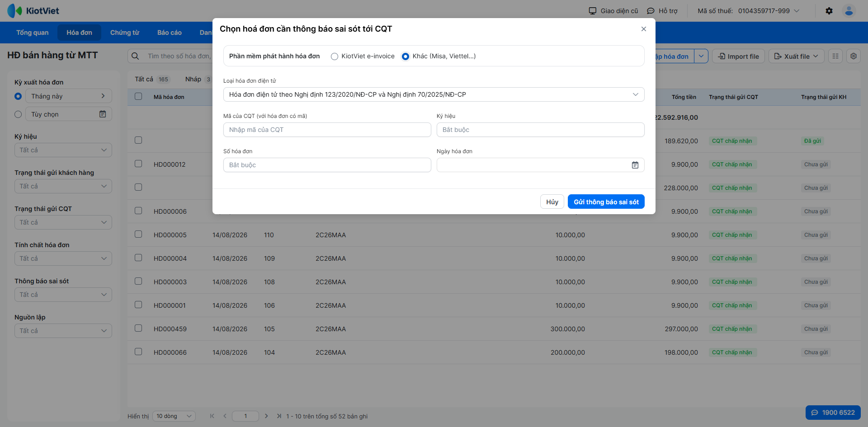Open the table column settings gear
Image resolution: width=868 pixels, height=427 pixels.
854,56
